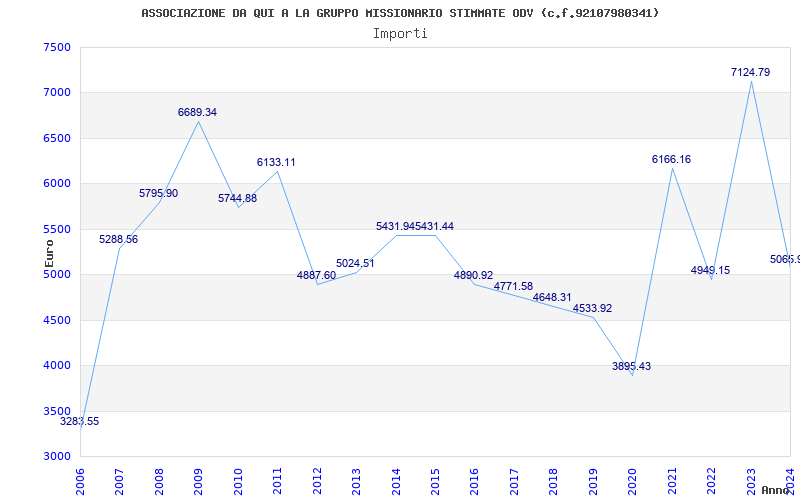This screenshot has width=800, height=500.
Task: Select the x-axis year 2020
Action: [x=633, y=482]
